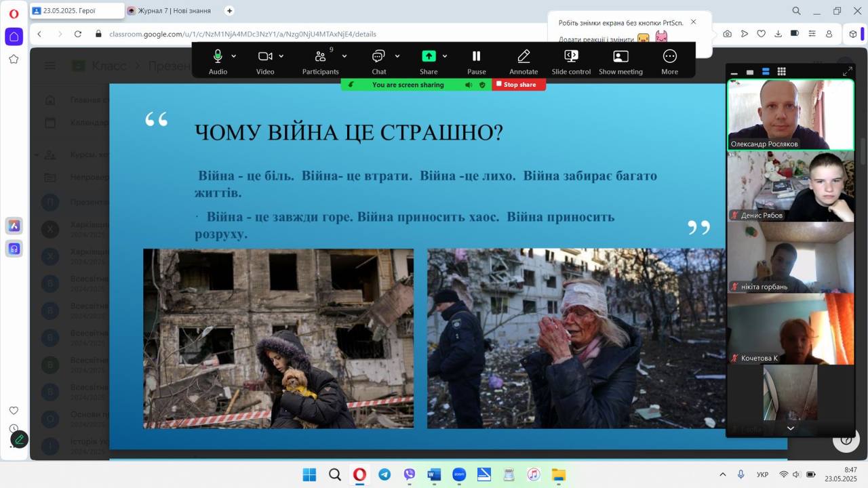Turn off camera with the Video button
Image resolution: width=868 pixels, height=488 pixels.
[x=265, y=62]
